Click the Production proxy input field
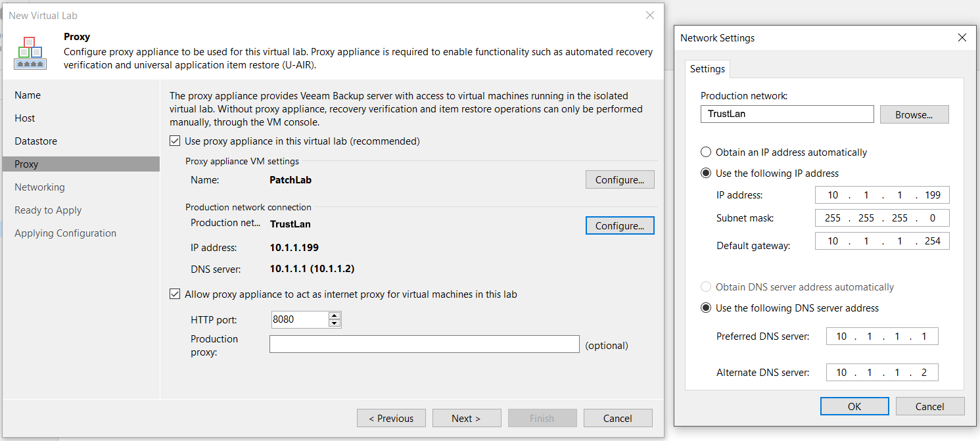The height and width of the screenshot is (441, 980). click(425, 344)
